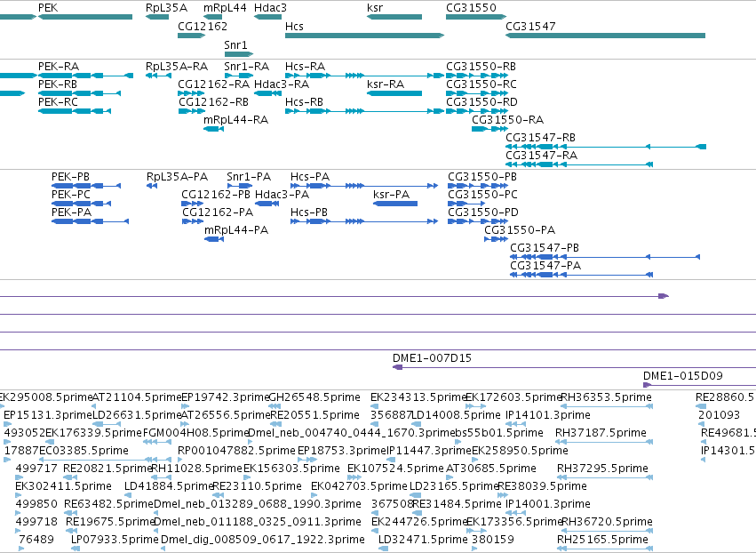Select the mRpL44-RA transcript label
This screenshot has height=553, width=756.
(235, 120)
